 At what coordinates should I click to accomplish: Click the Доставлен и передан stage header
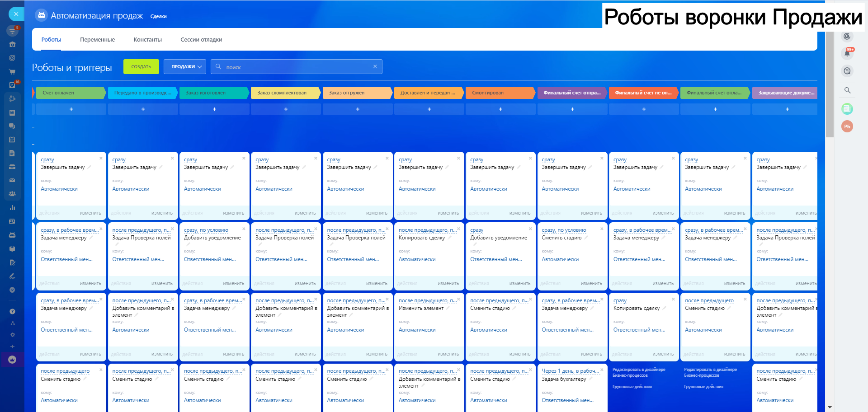coord(429,93)
